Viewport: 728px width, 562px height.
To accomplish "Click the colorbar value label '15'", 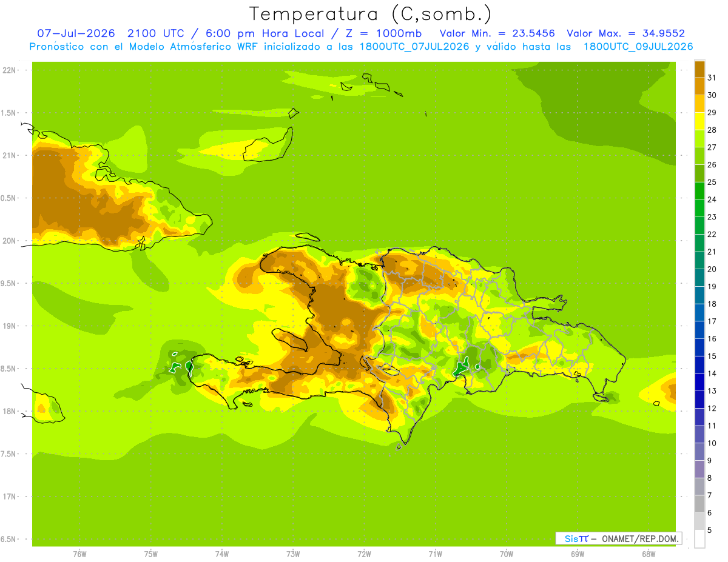I will (712, 356).
